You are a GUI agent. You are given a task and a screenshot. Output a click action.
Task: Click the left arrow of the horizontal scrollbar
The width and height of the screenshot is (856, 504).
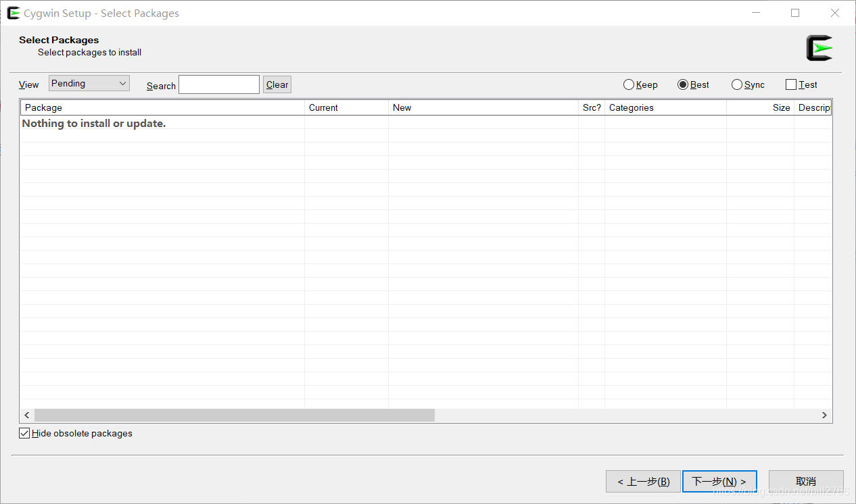(x=26, y=415)
